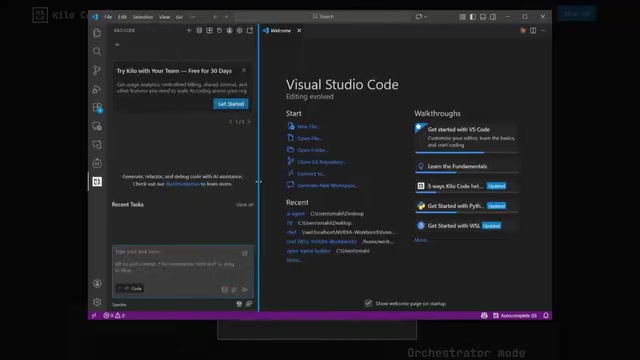Select the Kilo Code activity bar icon
640x360 pixels.
click(x=97, y=182)
